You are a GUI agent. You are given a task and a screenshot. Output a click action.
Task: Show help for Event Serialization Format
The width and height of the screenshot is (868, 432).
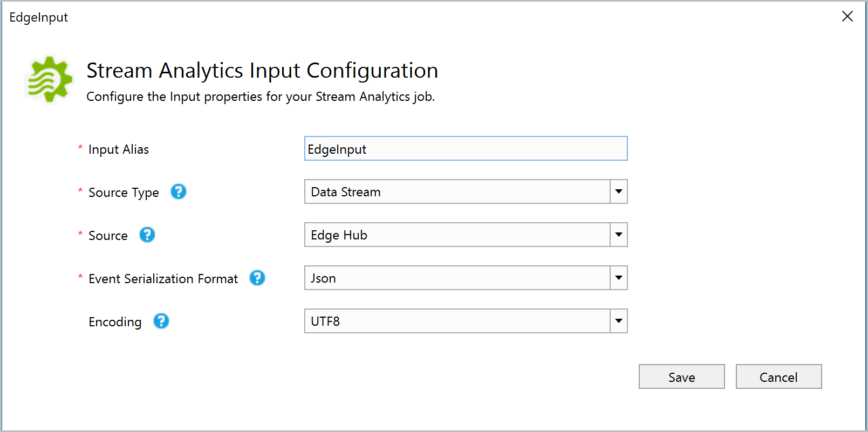point(257,278)
